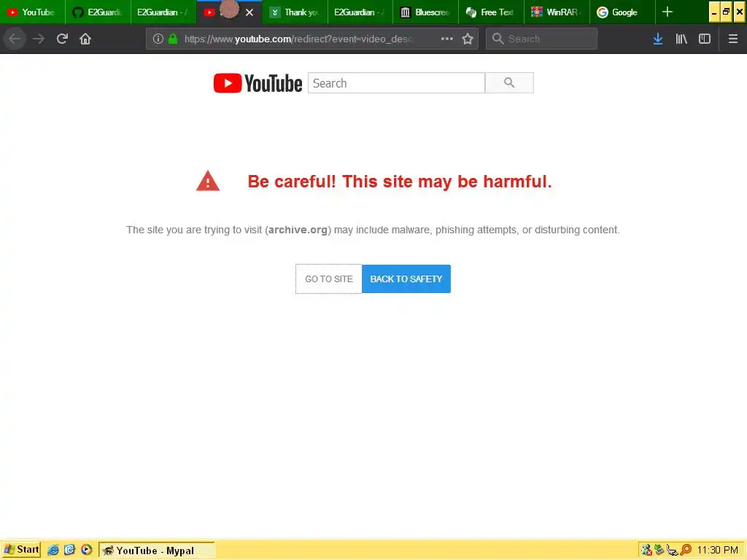Screen dimensions: 747x560
Task: Click the 'Be careful!' warning heading
Action: (399, 182)
